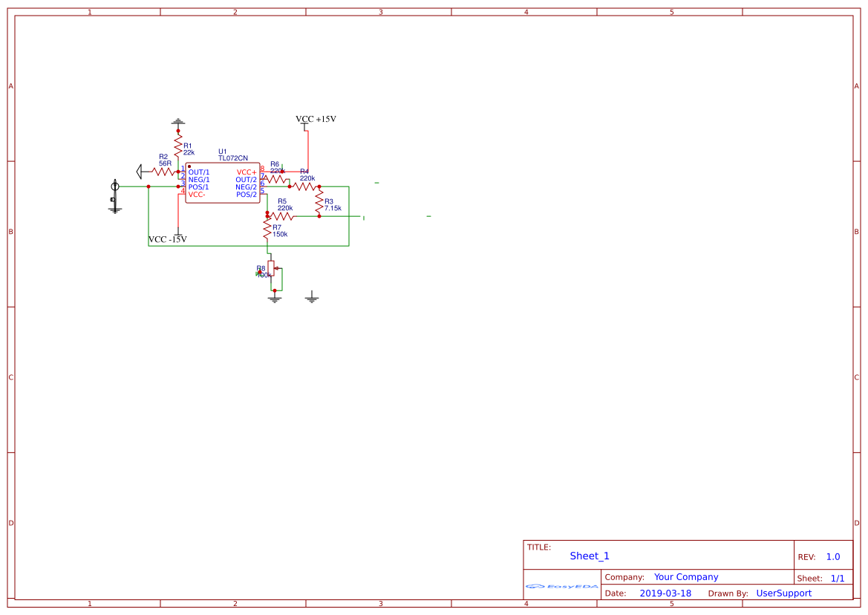This screenshot has height=615, width=868.
Task: Select resistor R2 56R
Action: 163,172
